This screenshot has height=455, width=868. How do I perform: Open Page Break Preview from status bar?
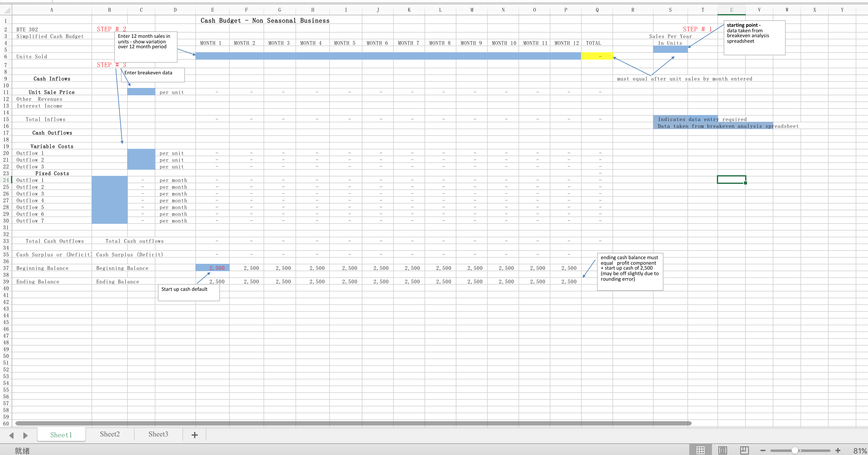coord(744,450)
